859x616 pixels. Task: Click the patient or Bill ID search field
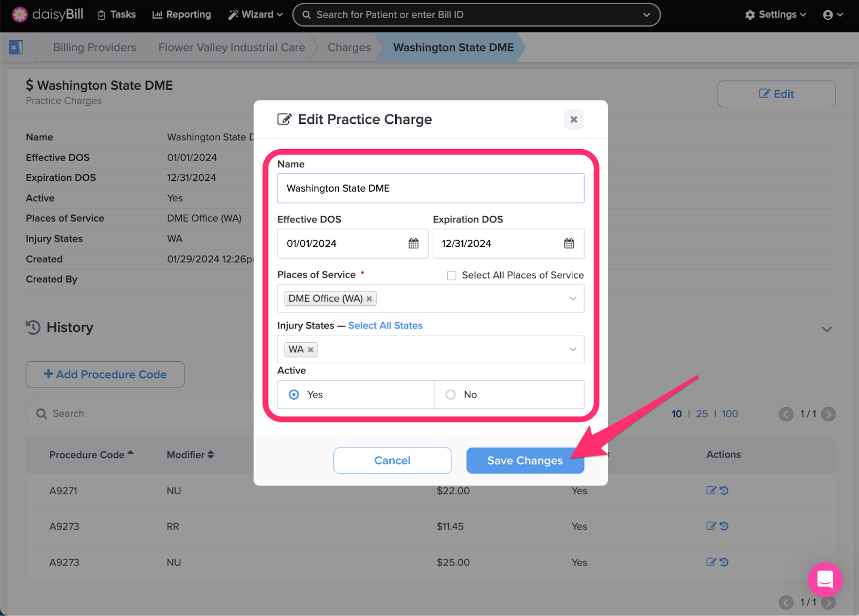click(x=476, y=14)
